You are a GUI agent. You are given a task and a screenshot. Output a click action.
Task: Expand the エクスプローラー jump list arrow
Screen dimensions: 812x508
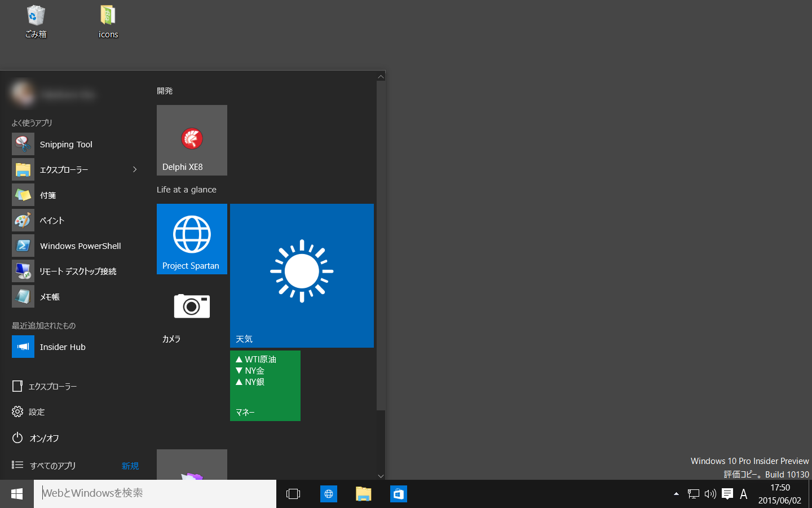coord(135,169)
